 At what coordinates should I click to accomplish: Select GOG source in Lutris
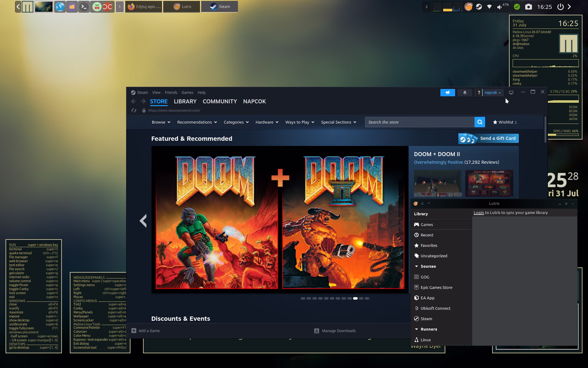[x=441, y=277]
